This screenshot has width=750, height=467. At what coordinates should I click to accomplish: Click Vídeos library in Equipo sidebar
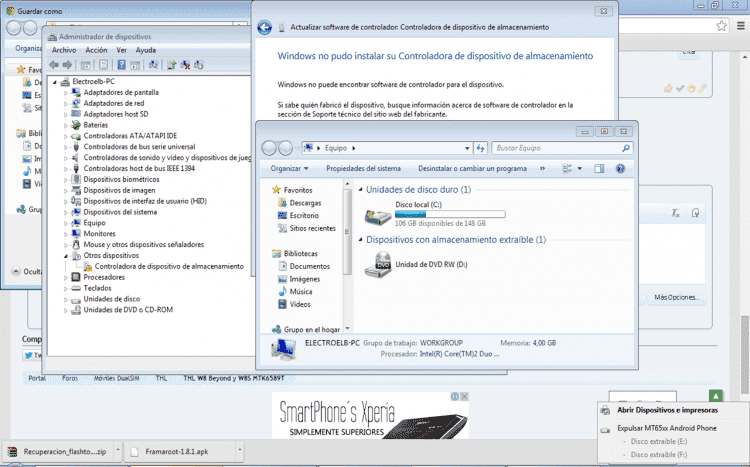tap(300, 304)
